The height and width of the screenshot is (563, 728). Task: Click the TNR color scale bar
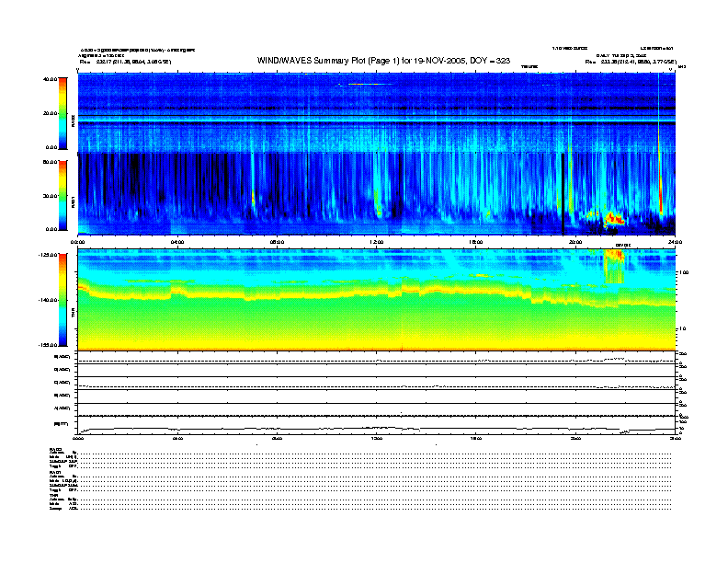(x=63, y=300)
